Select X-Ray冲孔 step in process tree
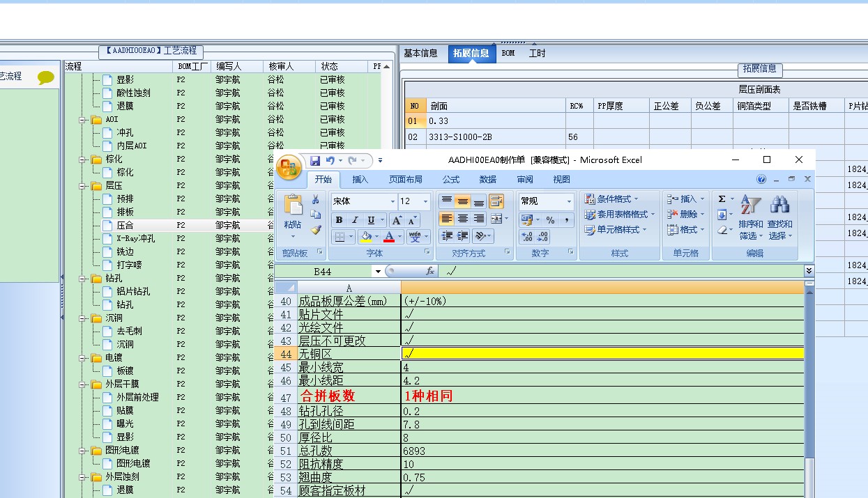The image size is (868, 498). tap(135, 239)
